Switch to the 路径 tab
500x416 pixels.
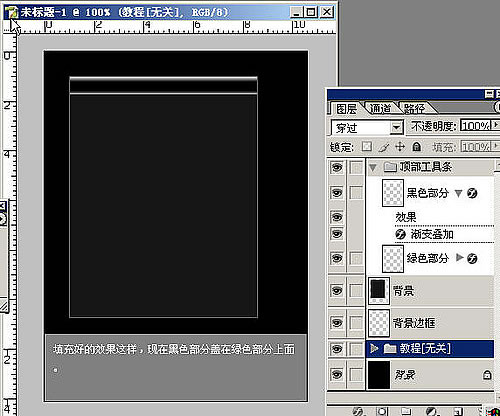414,108
